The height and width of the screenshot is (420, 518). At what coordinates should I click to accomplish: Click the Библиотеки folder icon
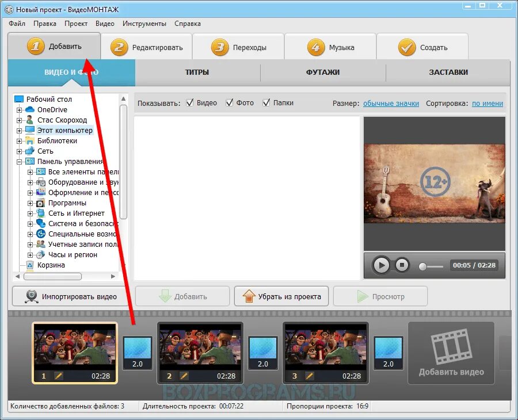[30, 140]
